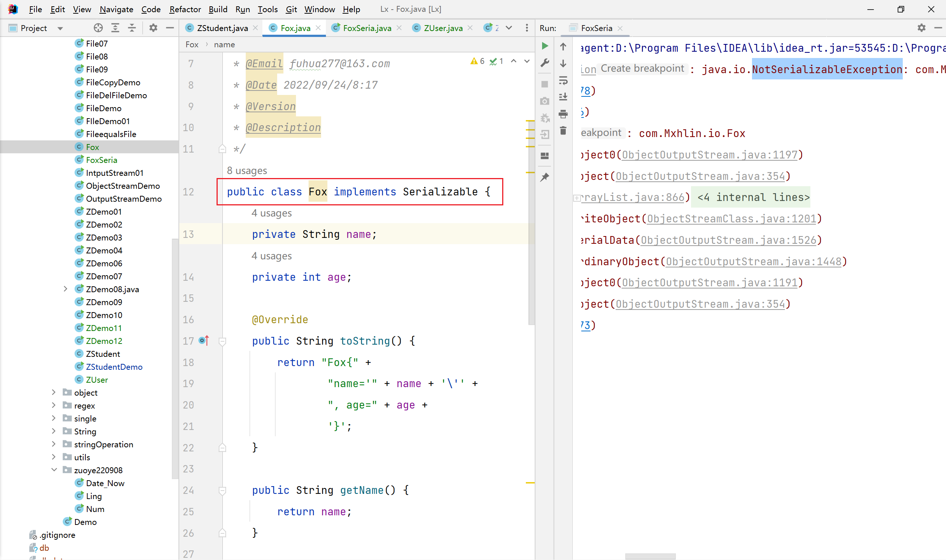
Task: Pin the Run tab with pin icon
Action: (545, 177)
